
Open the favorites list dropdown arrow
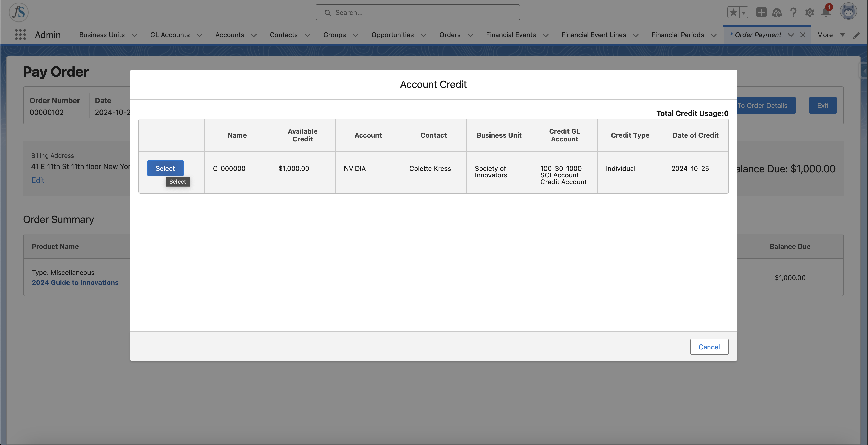[744, 13]
